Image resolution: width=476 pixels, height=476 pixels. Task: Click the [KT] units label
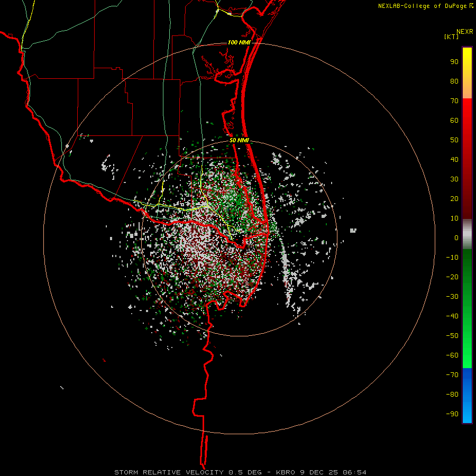point(452,36)
